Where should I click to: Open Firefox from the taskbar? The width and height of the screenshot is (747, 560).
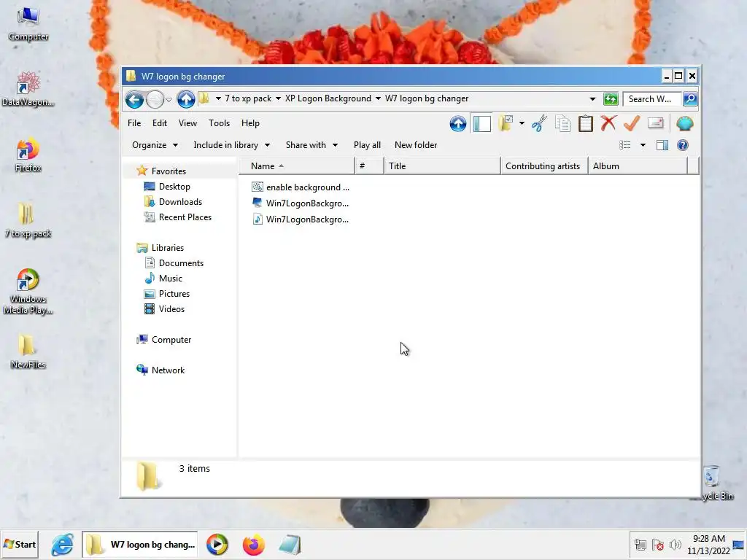253,545
